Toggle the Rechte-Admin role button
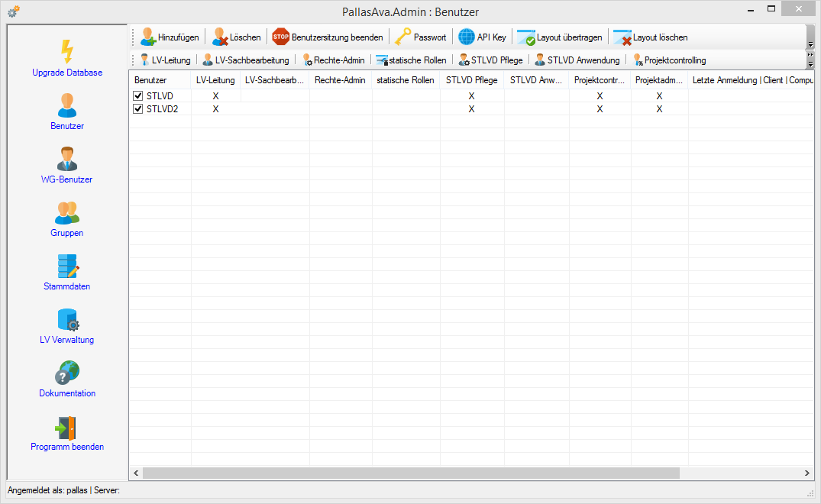 (x=334, y=60)
